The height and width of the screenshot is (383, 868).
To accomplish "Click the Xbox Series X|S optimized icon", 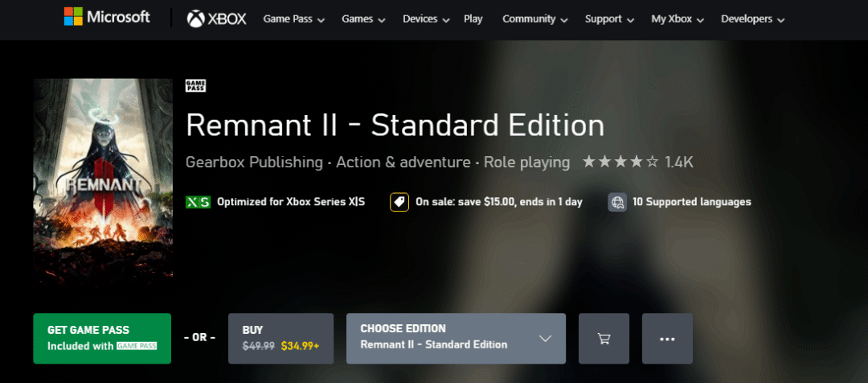I will tap(198, 202).
